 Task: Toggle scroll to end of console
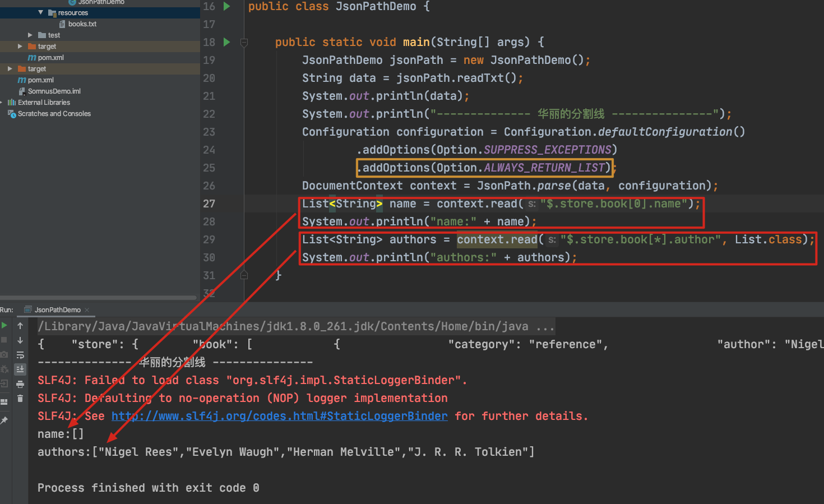(20, 369)
